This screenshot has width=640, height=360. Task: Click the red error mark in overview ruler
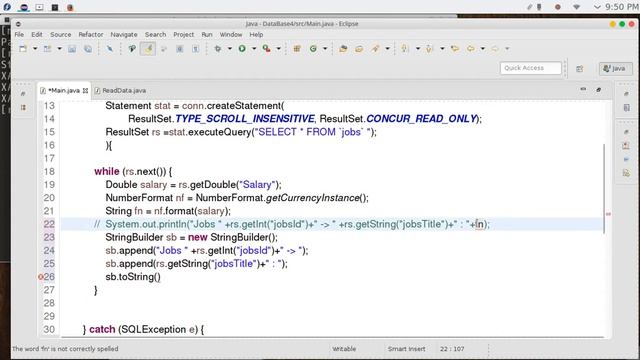click(608, 214)
